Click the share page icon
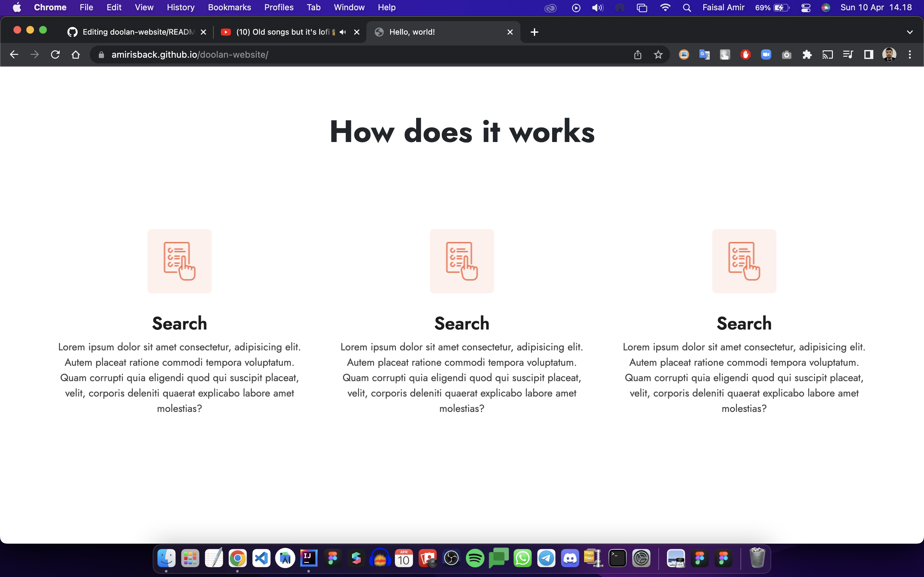Image resolution: width=924 pixels, height=577 pixels. pos(637,54)
